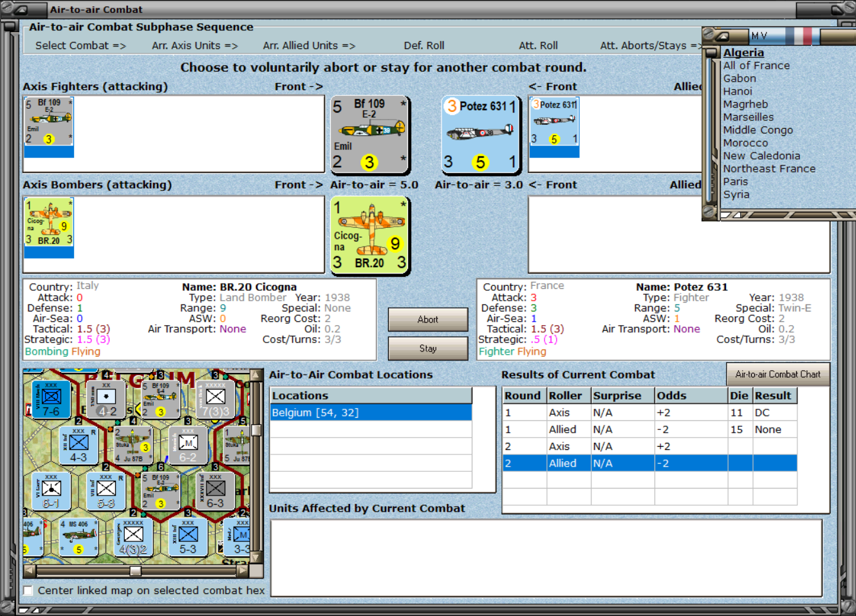Click the Att. Roll subphase label
856x616 pixels.
click(x=538, y=46)
